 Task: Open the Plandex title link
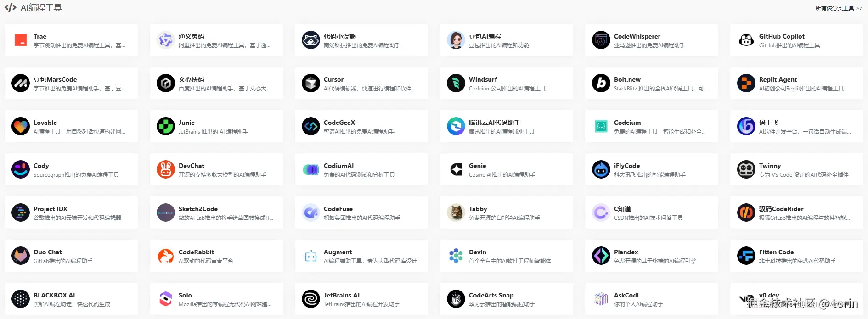[626, 252]
